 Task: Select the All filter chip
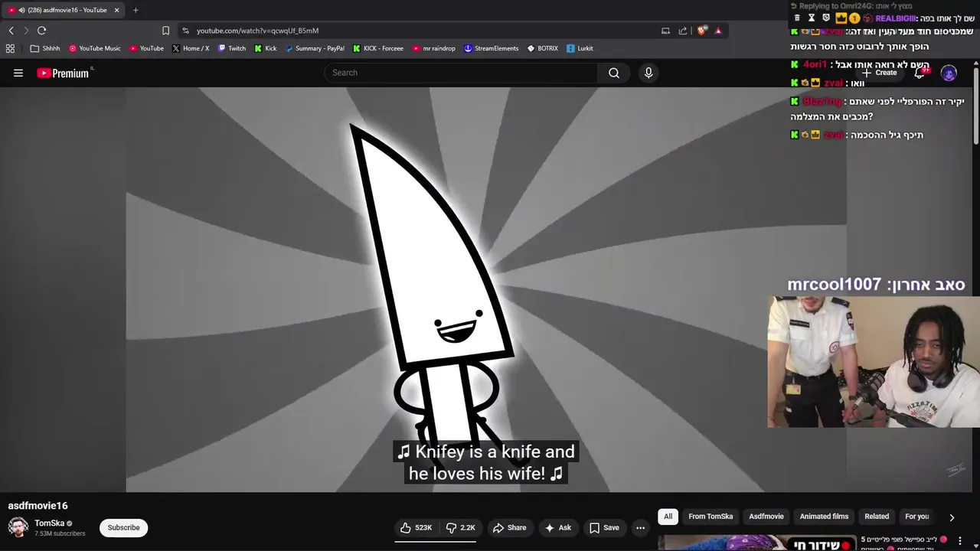coord(668,517)
